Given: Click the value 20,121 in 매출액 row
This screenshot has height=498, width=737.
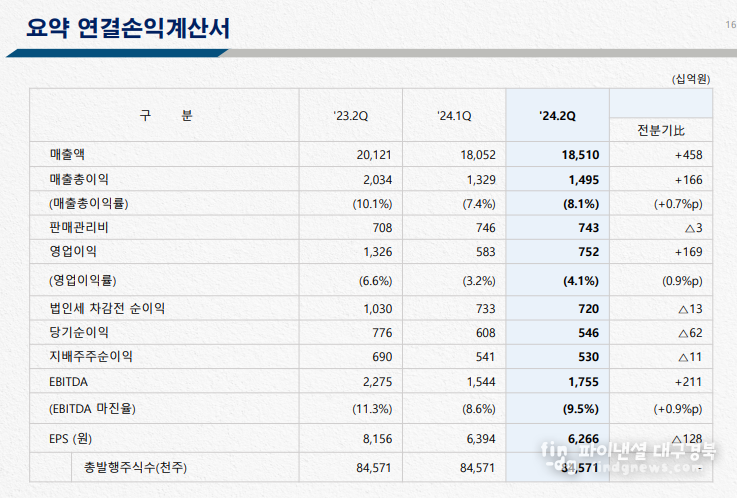Looking at the screenshot, I should 374,155.
